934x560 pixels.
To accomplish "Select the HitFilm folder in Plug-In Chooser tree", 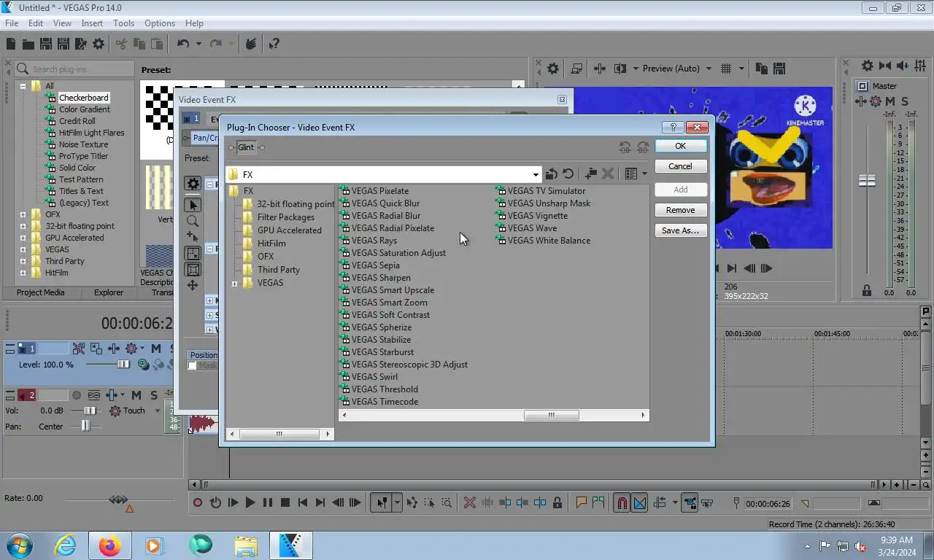I will 271,244.
